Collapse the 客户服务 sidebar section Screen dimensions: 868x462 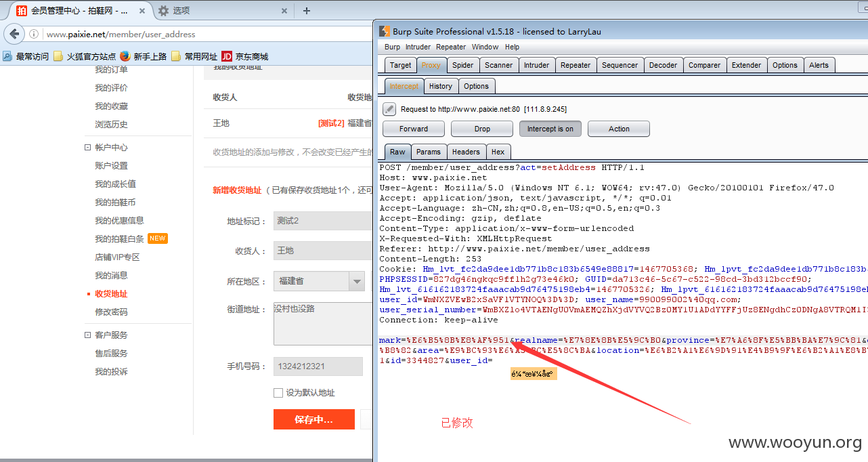[87, 335]
